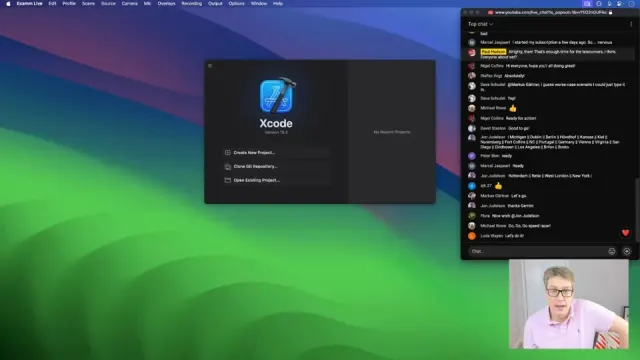Viewport: 640px width, 360px height.
Task: Click Markus Gärtner's avatar
Action: (472, 196)
